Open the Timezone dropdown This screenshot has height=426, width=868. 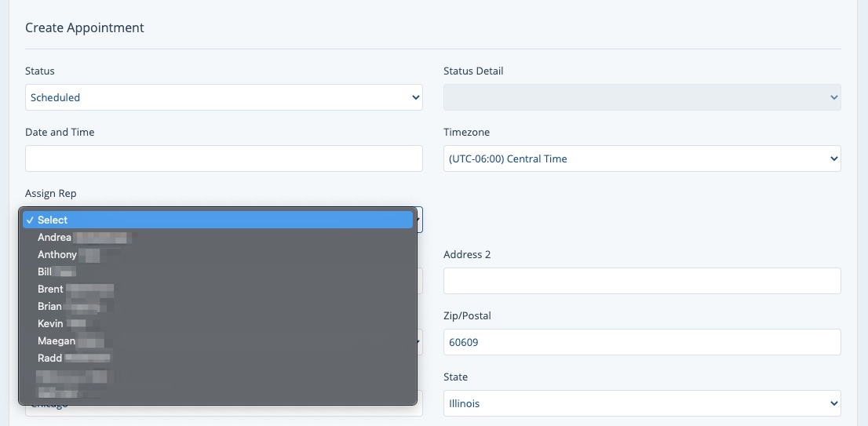[x=642, y=158]
